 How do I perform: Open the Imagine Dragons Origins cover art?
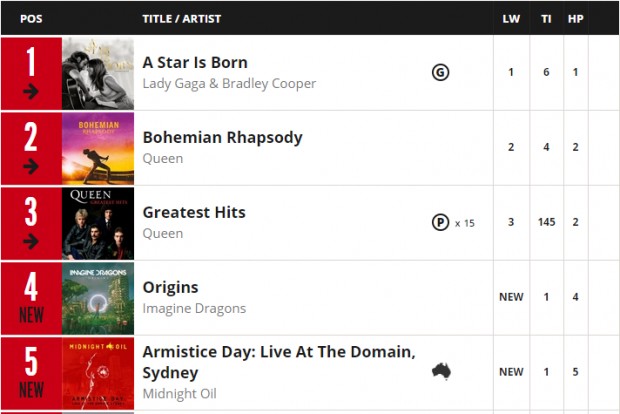(98, 299)
